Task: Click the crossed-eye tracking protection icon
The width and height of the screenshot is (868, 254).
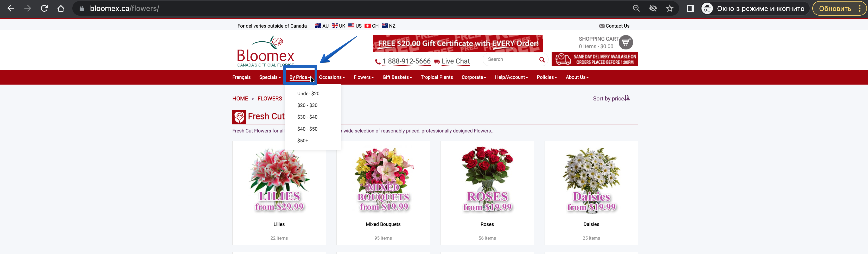Action: pos(653,8)
